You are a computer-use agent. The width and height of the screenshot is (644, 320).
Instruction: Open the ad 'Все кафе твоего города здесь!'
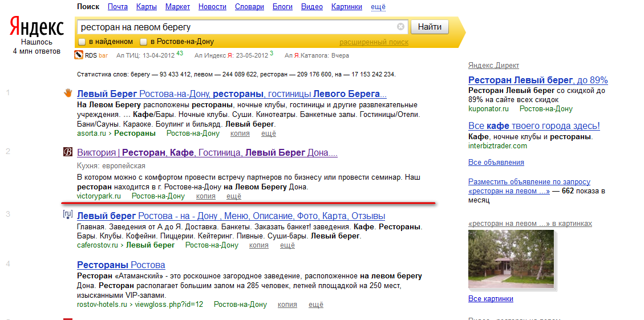tap(534, 125)
